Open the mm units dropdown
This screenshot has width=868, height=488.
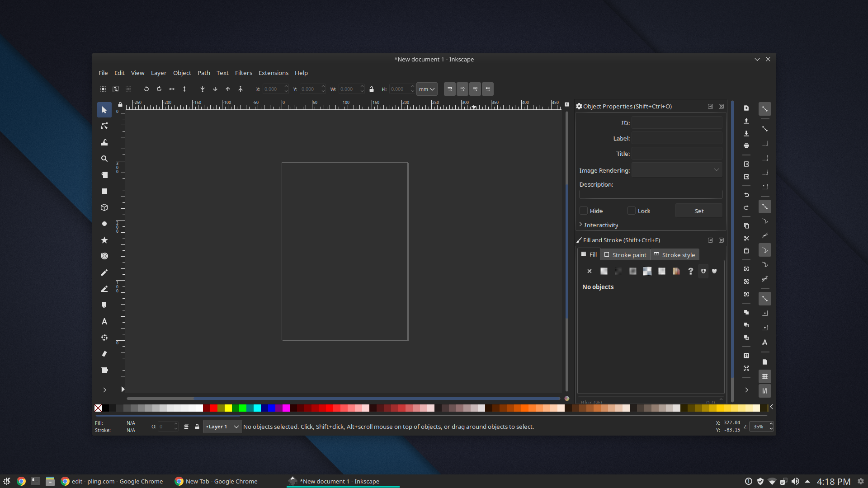[427, 89]
